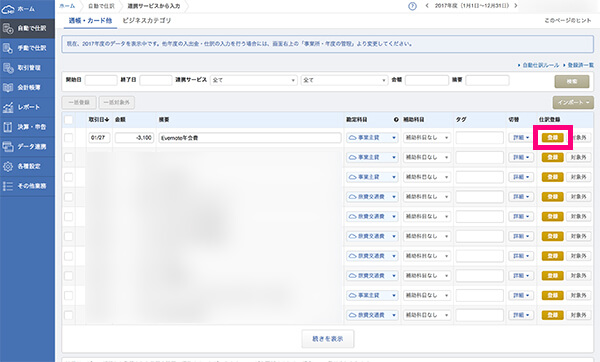Open 会計帳簿 in the sidebar

(27, 88)
